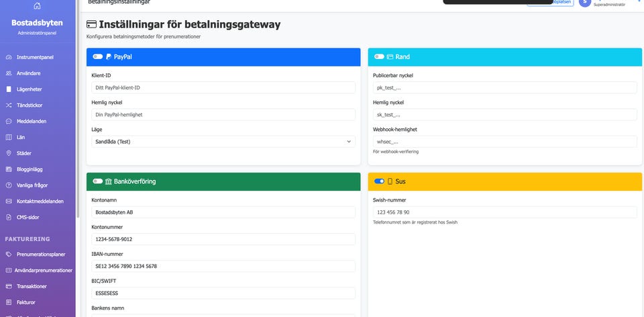The height and width of the screenshot is (317, 644).
Task: Click the Webhook-hemlighet input field
Action: tap(504, 142)
